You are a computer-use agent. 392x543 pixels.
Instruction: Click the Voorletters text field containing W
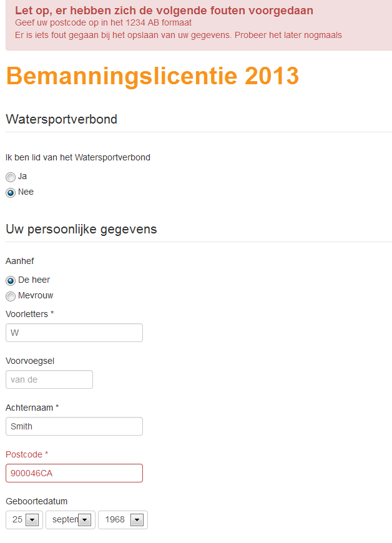(x=74, y=333)
